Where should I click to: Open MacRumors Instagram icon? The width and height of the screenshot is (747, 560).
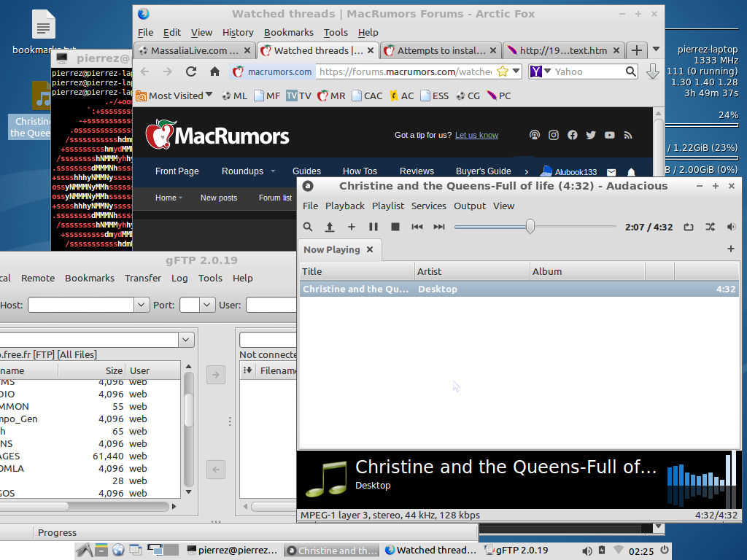point(553,135)
